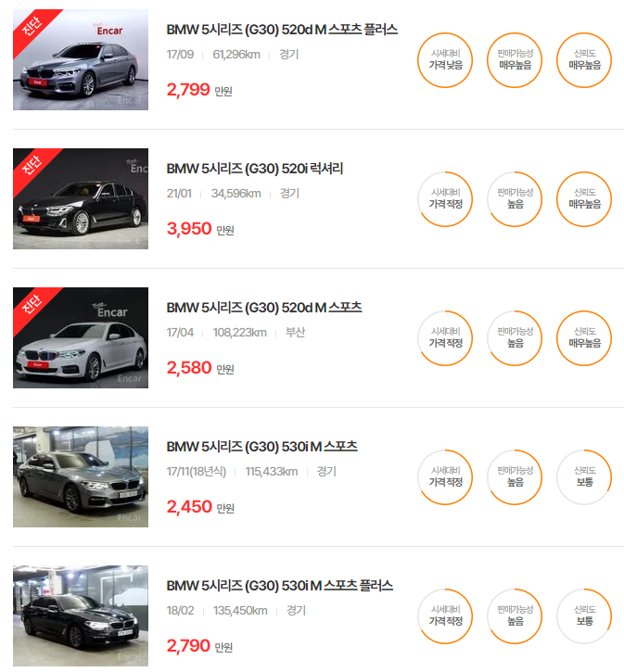Viewport: 624px width, 672px height.
Task: Open BMW 520d M 스포츠 listing title
Action: pyautogui.click(x=264, y=308)
